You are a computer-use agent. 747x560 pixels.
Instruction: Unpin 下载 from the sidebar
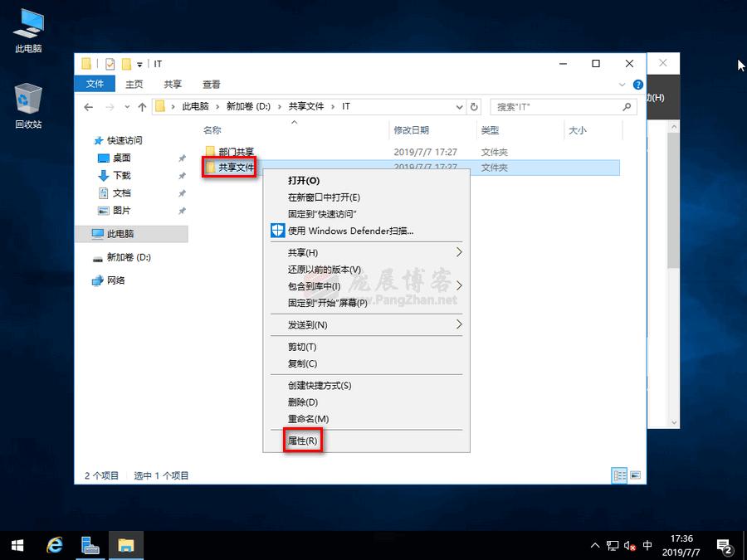pyautogui.click(x=183, y=175)
